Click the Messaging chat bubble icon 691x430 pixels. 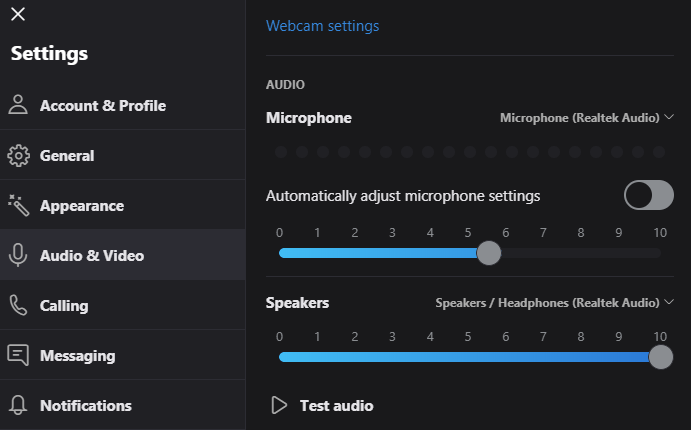tap(18, 355)
